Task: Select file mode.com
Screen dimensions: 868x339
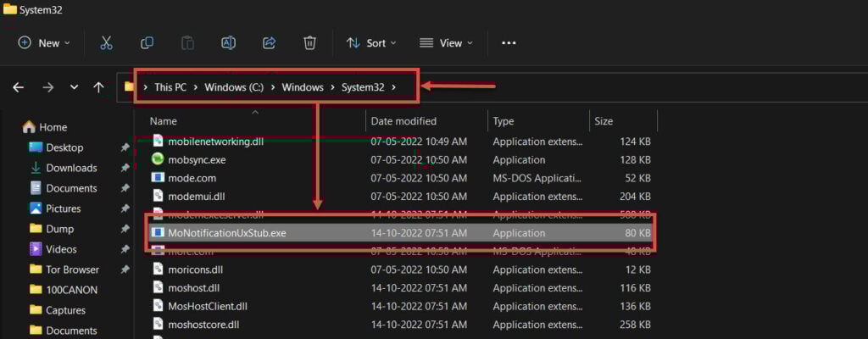Action: click(x=192, y=178)
